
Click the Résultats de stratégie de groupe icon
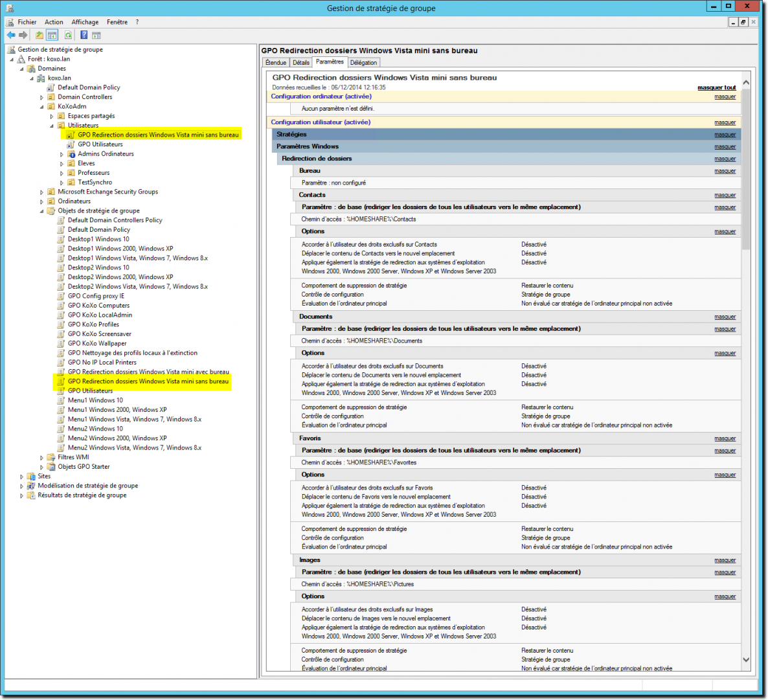coord(31,495)
